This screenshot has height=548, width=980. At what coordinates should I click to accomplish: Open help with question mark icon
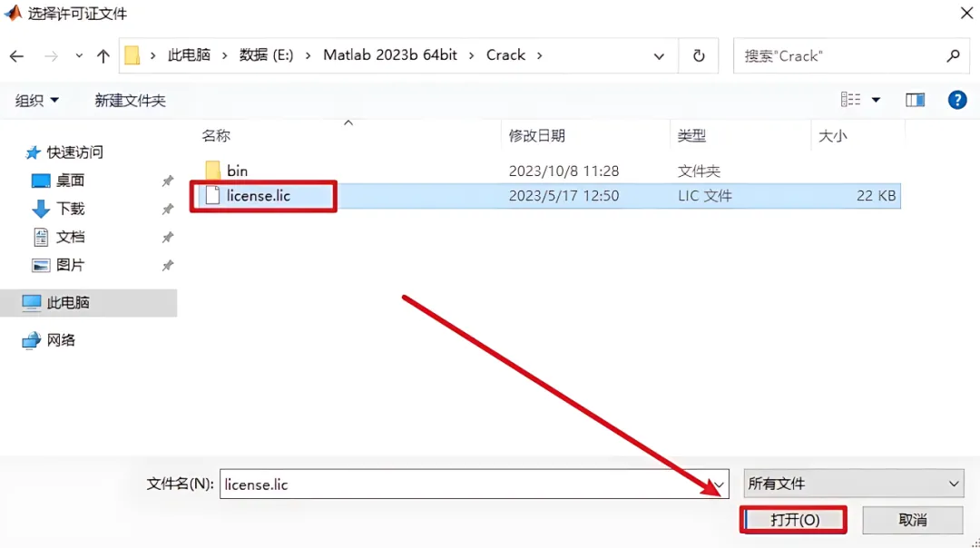pos(957,100)
